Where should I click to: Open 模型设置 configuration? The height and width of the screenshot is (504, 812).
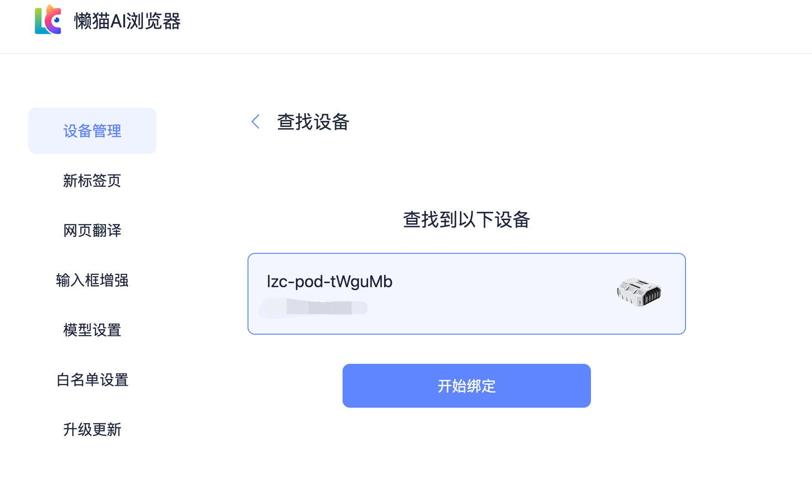pos(92,330)
